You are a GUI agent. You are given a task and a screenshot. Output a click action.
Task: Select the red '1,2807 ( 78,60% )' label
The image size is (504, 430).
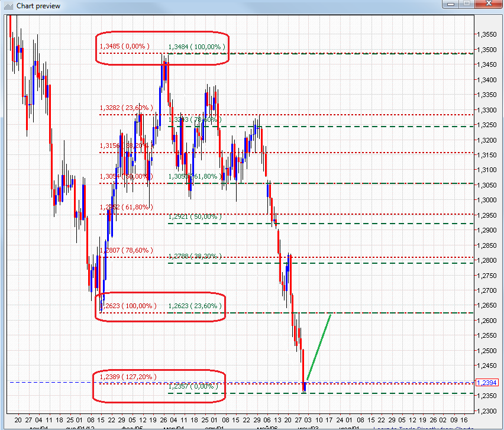click(x=126, y=250)
